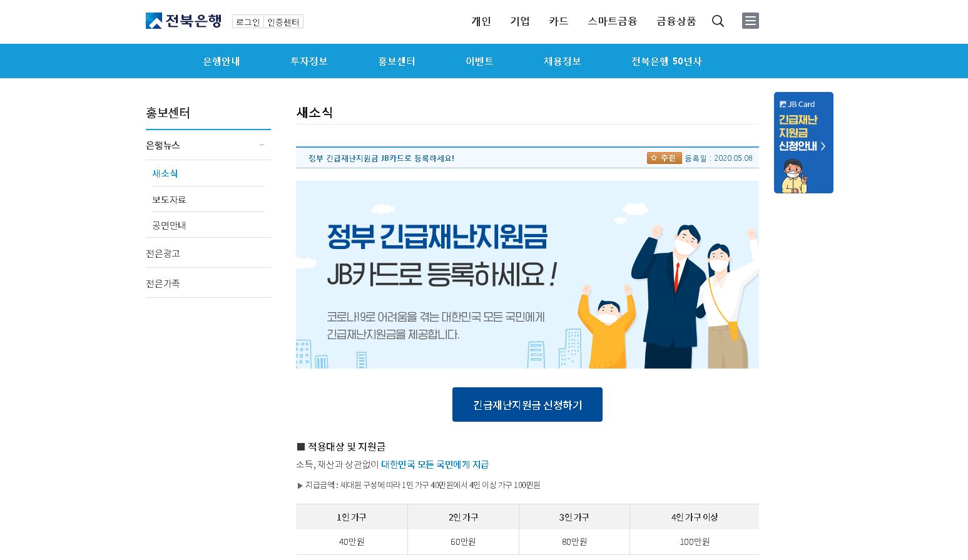Click the 100만원 table cell
This screenshot has height=560, width=968.
tap(695, 542)
